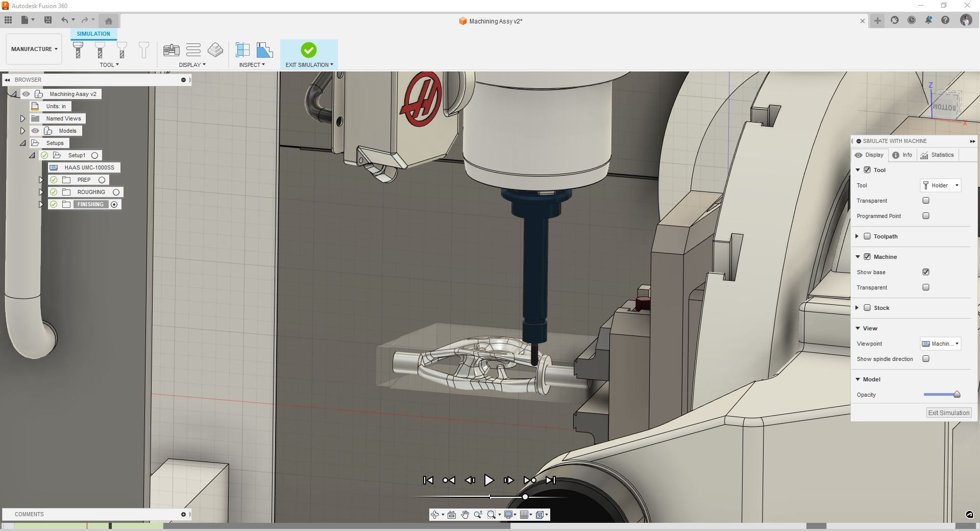Enable the Tool Transparent checkbox
The width and height of the screenshot is (980, 531).
(x=926, y=201)
